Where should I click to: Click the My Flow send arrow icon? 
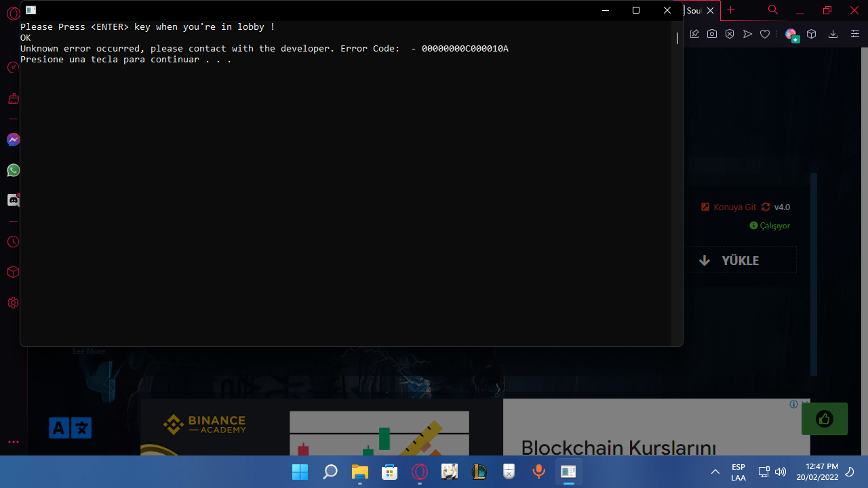[747, 34]
